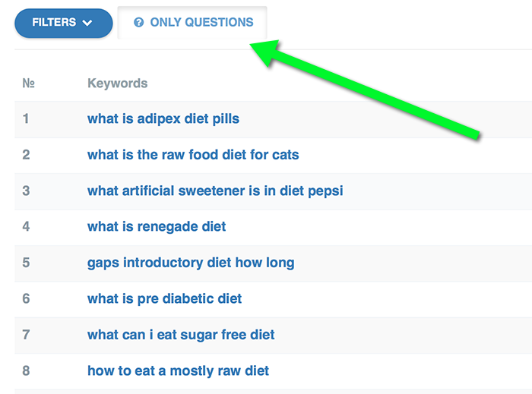532x394 pixels.
Task: Open the Filters dropdown button
Action: (62, 23)
